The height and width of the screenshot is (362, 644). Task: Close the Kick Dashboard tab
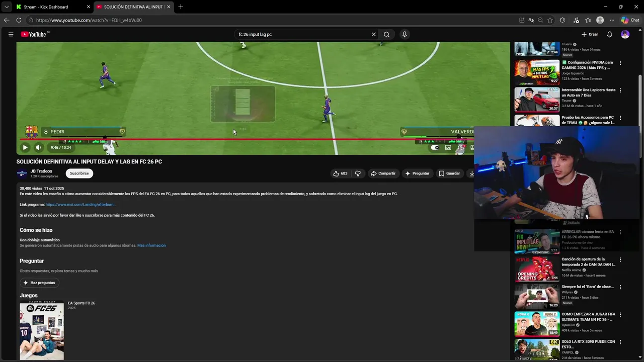point(89,7)
